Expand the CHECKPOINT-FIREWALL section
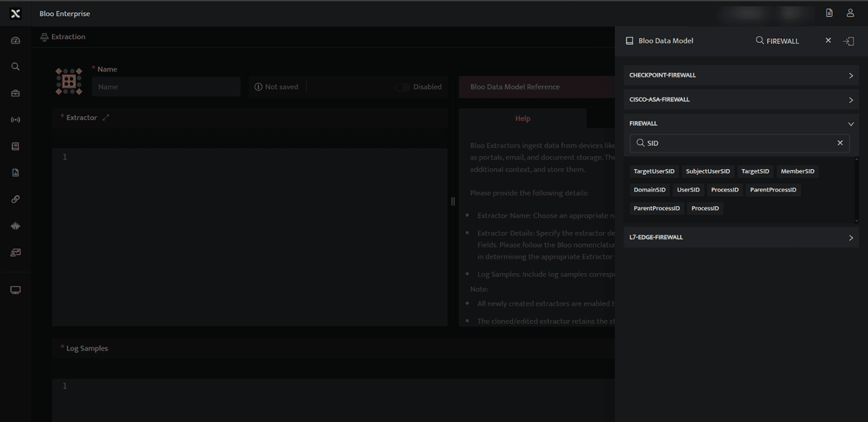 point(741,75)
